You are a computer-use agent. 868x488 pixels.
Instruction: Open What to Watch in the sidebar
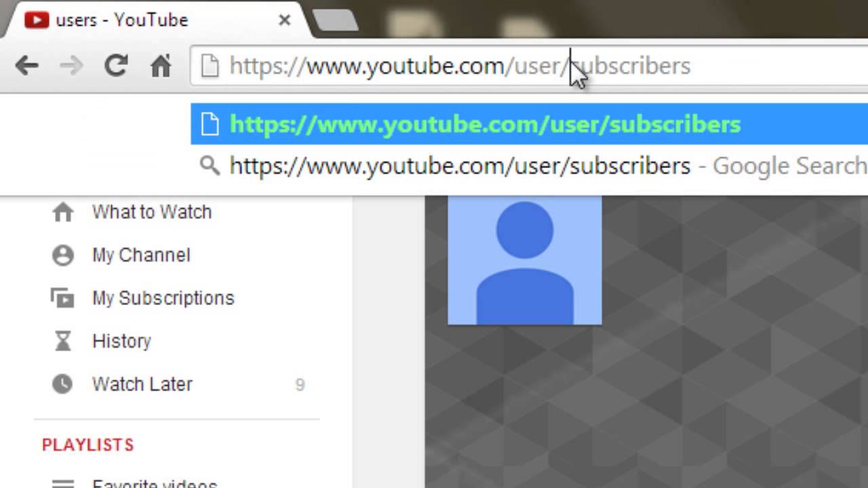(152, 212)
